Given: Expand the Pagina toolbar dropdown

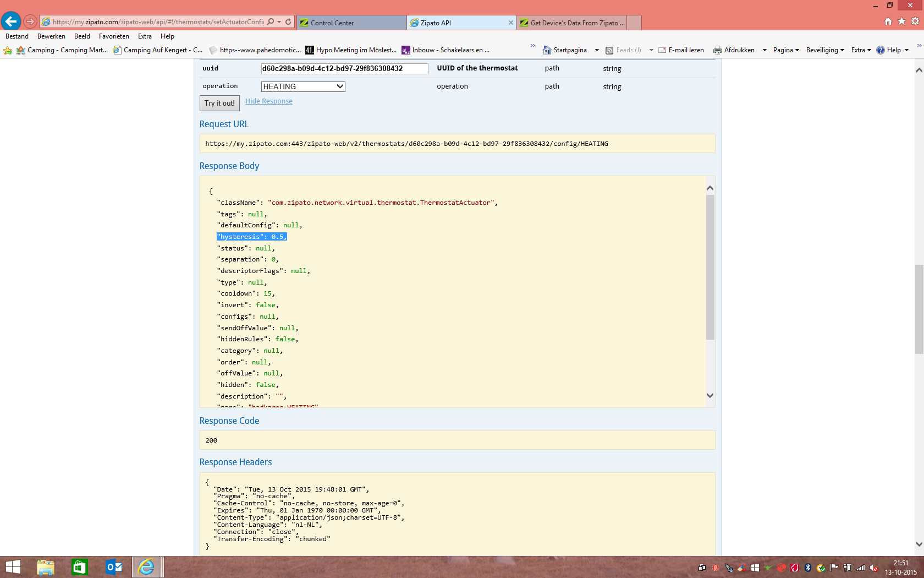Looking at the screenshot, I should tap(785, 50).
